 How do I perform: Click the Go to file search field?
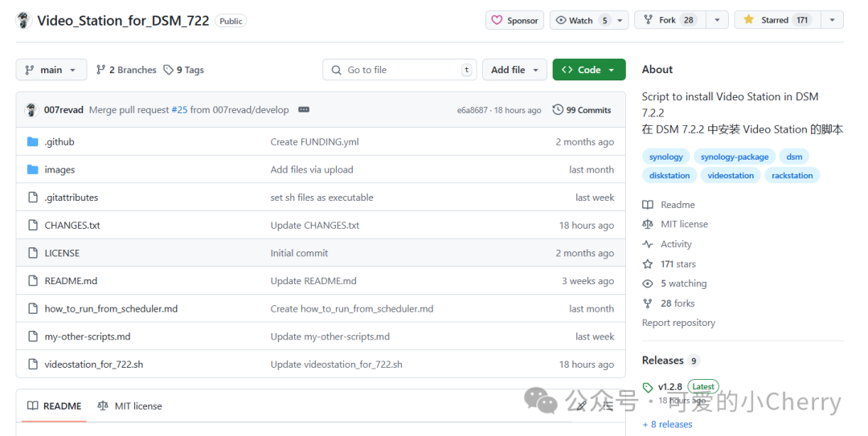tap(399, 70)
